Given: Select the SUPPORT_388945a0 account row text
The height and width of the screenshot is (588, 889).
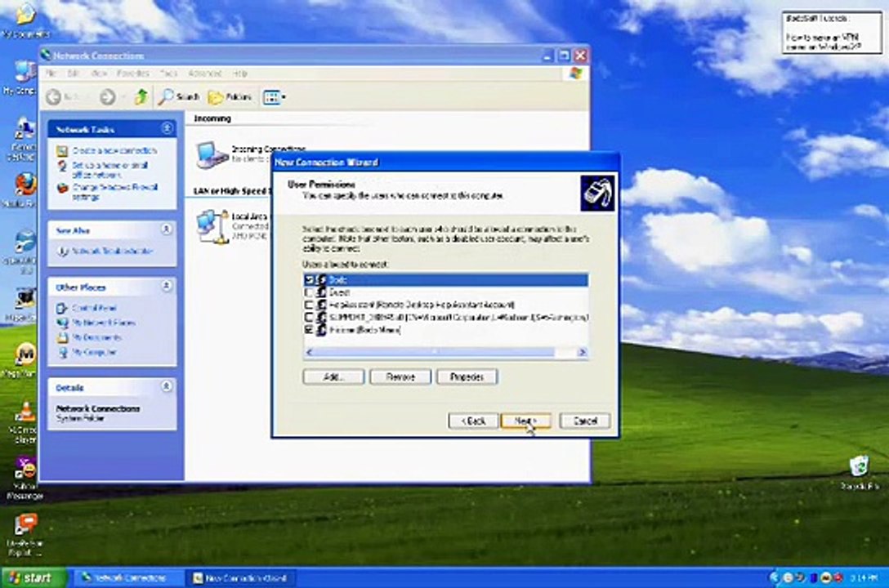Looking at the screenshot, I should (458, 317).
